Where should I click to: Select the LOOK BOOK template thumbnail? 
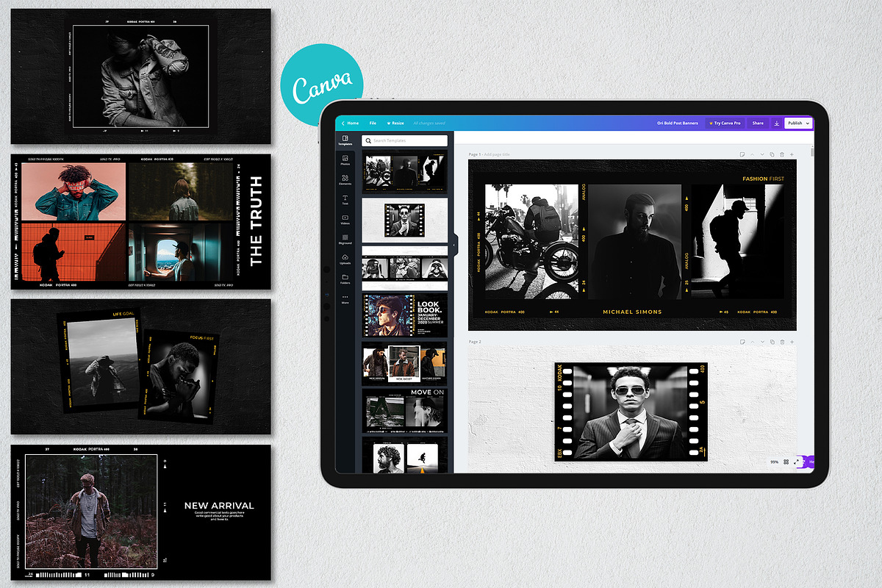(404, 315)
